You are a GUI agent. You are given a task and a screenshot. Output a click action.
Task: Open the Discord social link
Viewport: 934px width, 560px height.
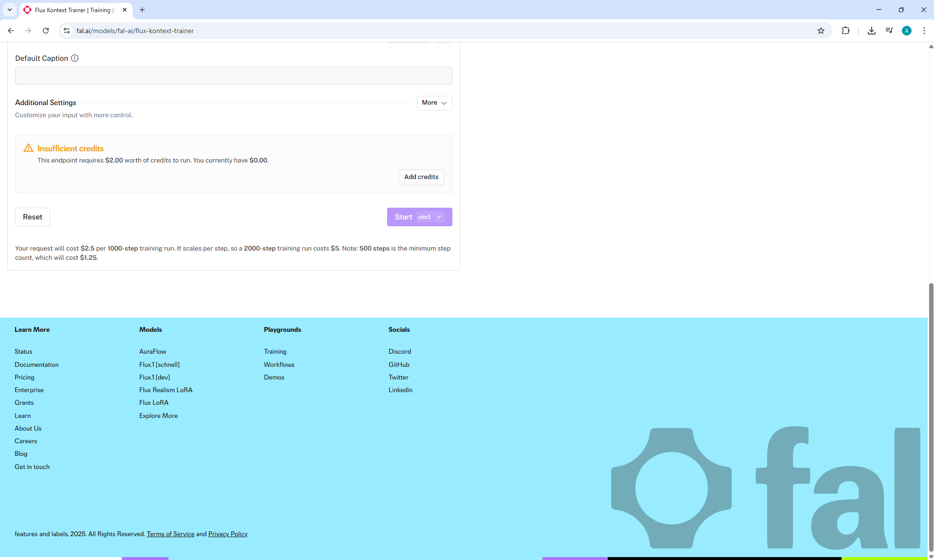(400, 351)
